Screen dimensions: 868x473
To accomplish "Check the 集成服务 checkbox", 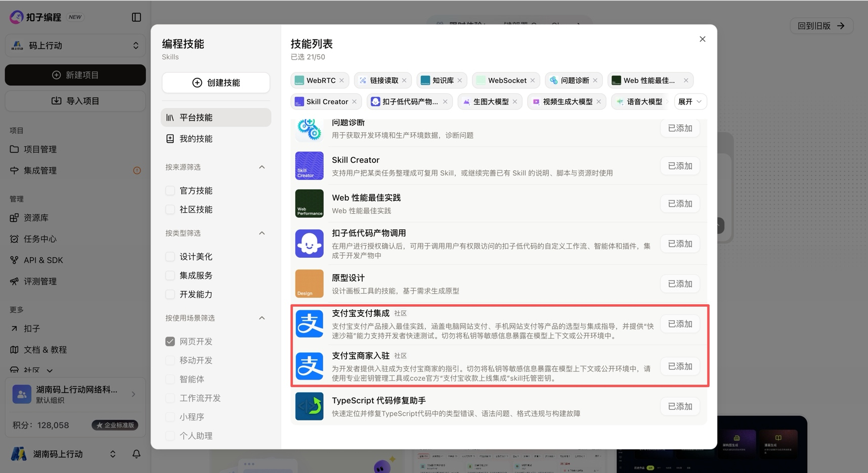I will (170, 275).
